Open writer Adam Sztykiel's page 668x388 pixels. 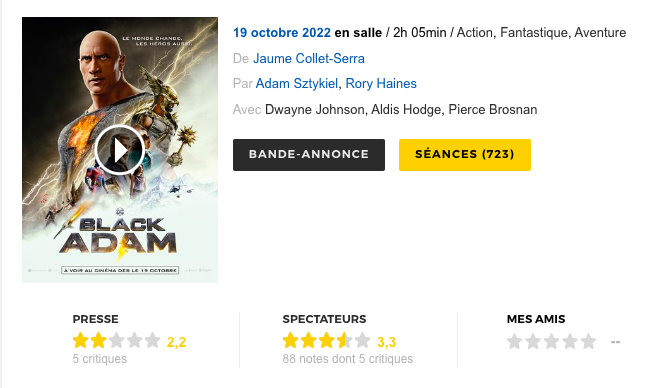(x=297, y=83)
